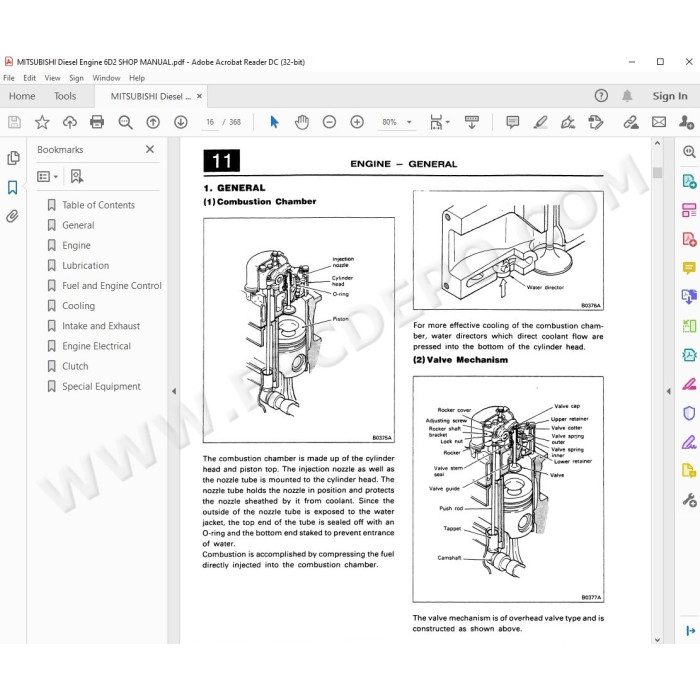Click the scrolling mode icon
Viewport: 700px width, 700px height.
pyautogui.click(x=472, y=122)
